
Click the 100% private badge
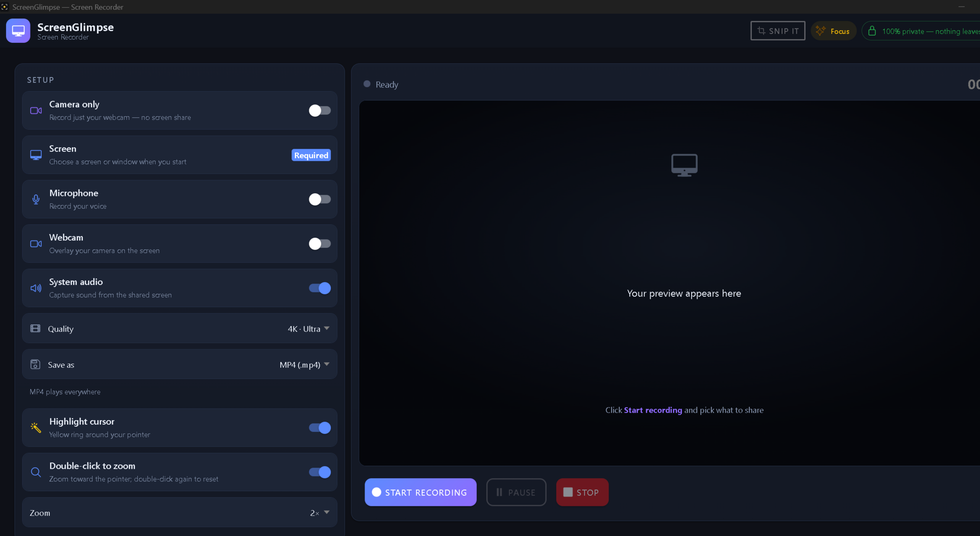pyautogui.click(x=921, y=31)
